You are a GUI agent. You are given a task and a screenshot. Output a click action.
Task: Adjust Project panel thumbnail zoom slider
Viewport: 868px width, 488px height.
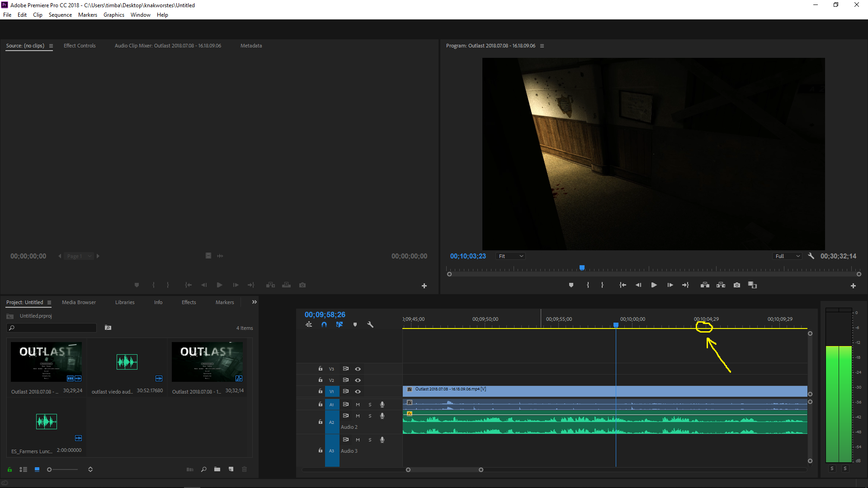pyautogui.click(x=63, y=469)
